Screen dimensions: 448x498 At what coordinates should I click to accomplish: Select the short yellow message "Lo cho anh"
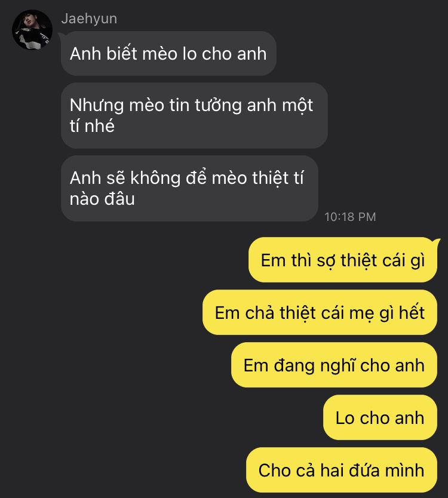tap(380, 417)
